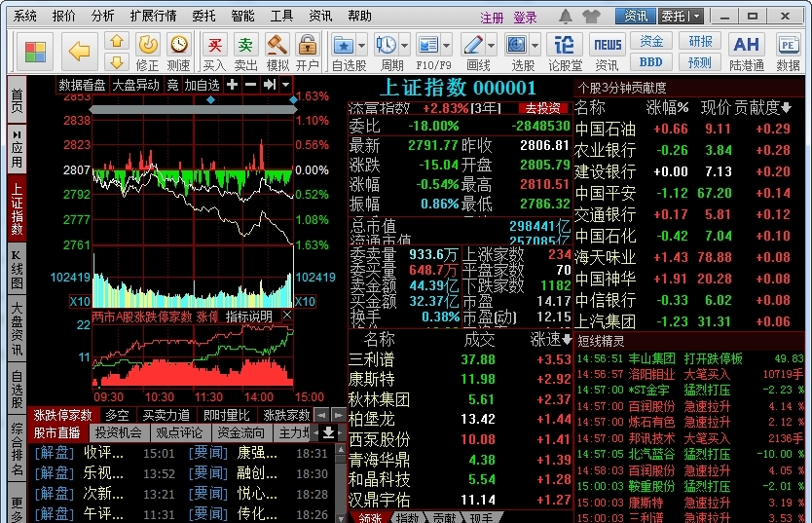Click the 周期 period clock icon
This screenshot has height=523, width=812.
[387, 46]
